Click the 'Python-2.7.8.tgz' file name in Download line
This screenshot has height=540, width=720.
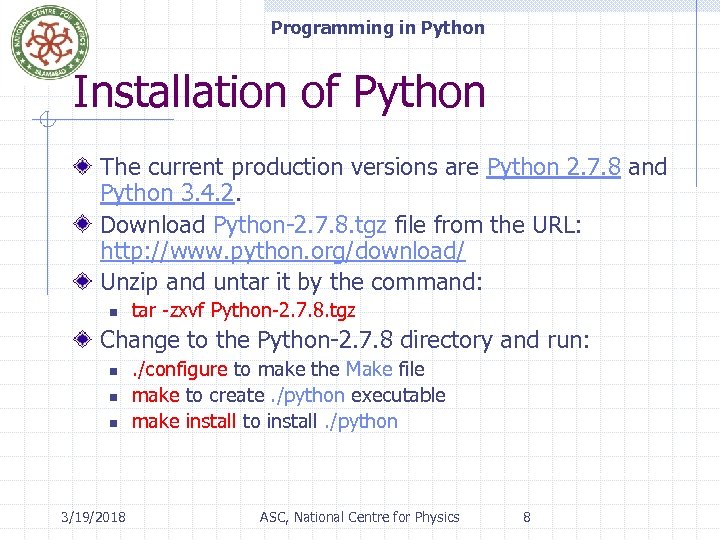coord(300,225)
